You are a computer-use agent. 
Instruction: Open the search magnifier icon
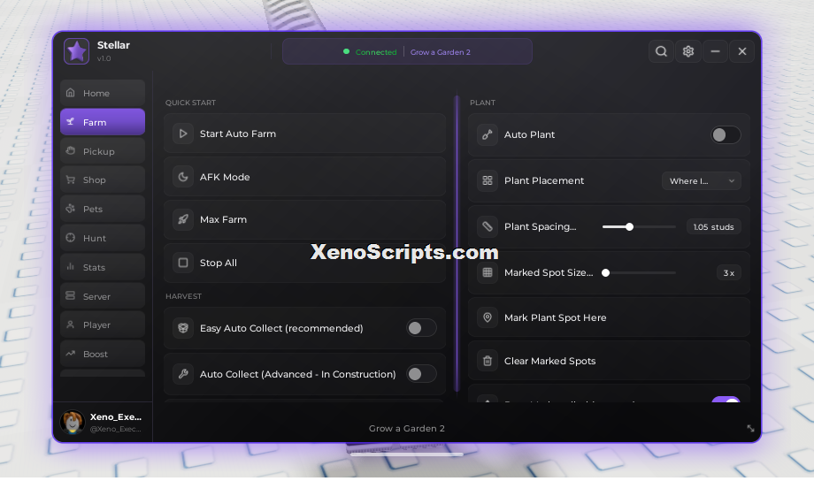coord(661,51)
